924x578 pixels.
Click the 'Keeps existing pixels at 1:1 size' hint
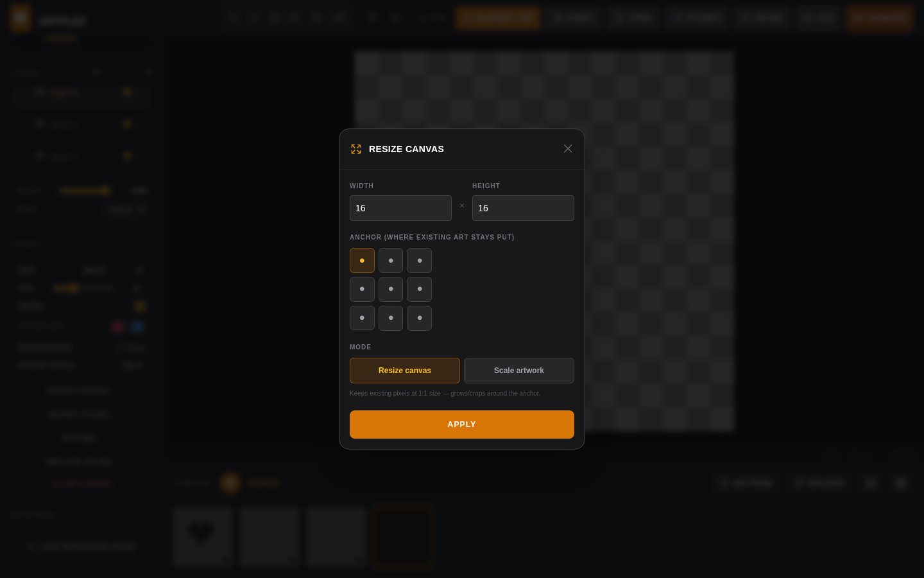click(x=445, y=393)
